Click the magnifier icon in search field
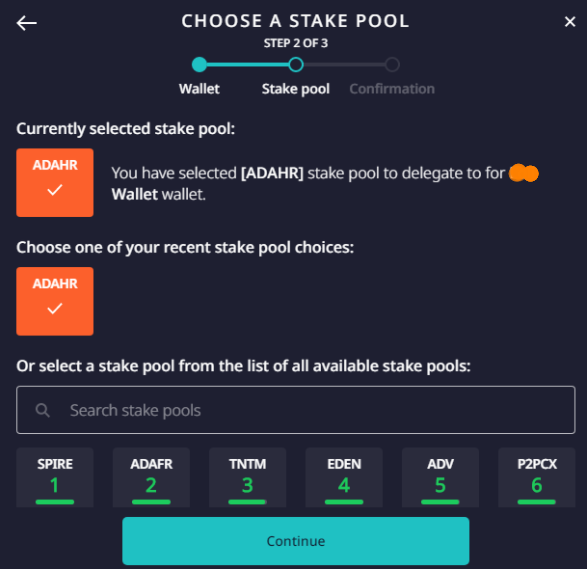This screenshot has width=587, height=569. click(x=42, y=410)
